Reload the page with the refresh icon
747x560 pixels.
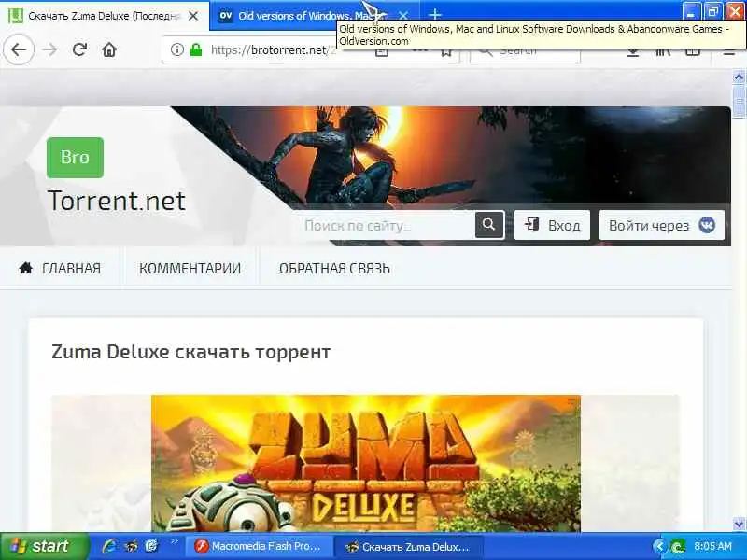(x=79, y=49)
